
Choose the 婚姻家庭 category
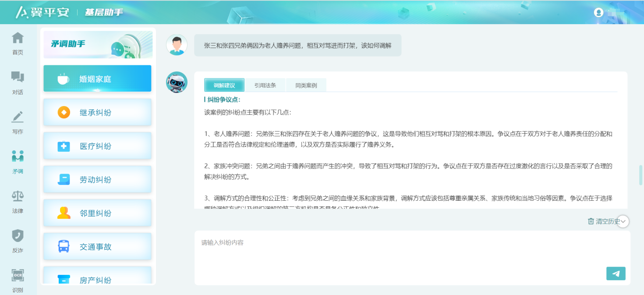(97, 79)
